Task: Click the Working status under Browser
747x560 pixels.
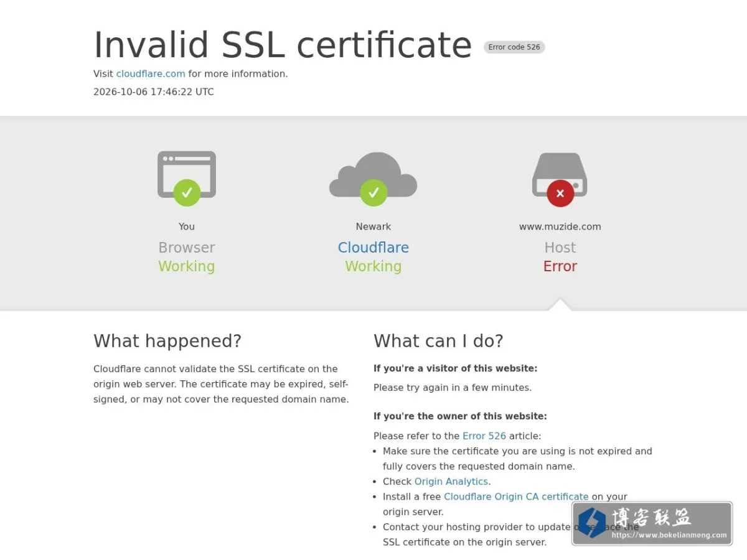Action: 187,266
